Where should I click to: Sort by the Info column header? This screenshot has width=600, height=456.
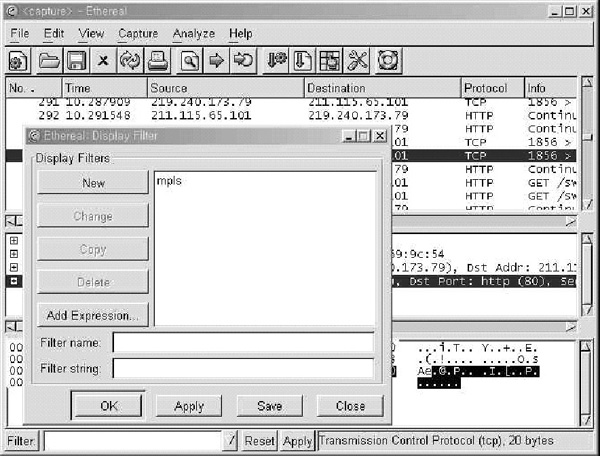click(x=550, y=88)
